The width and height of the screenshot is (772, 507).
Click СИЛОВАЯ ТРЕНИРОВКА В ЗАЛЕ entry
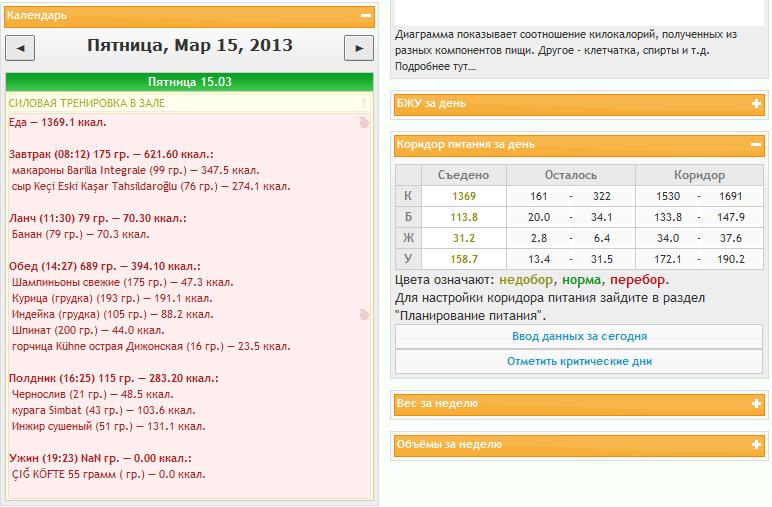pyautogui.click(x=87, y=103)
